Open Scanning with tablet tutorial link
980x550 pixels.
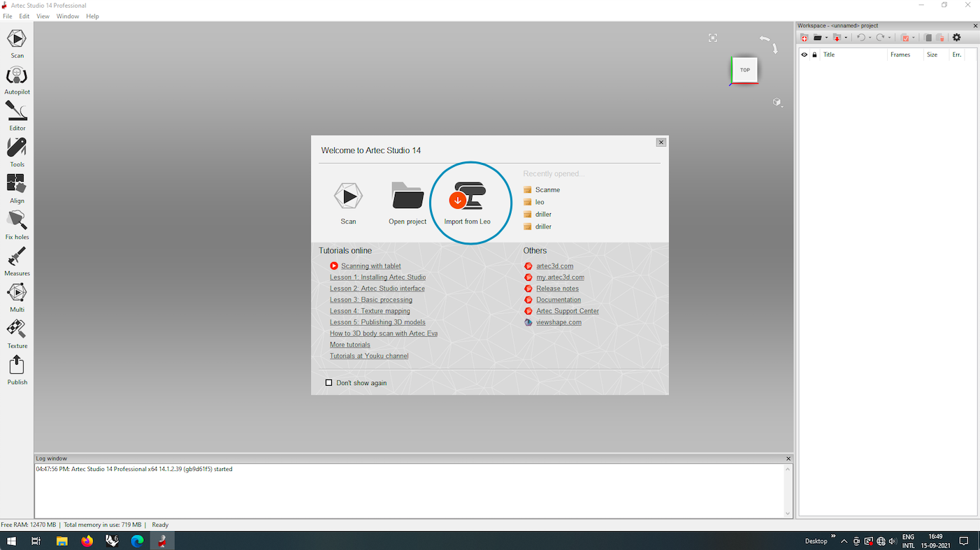click(371, 266)
